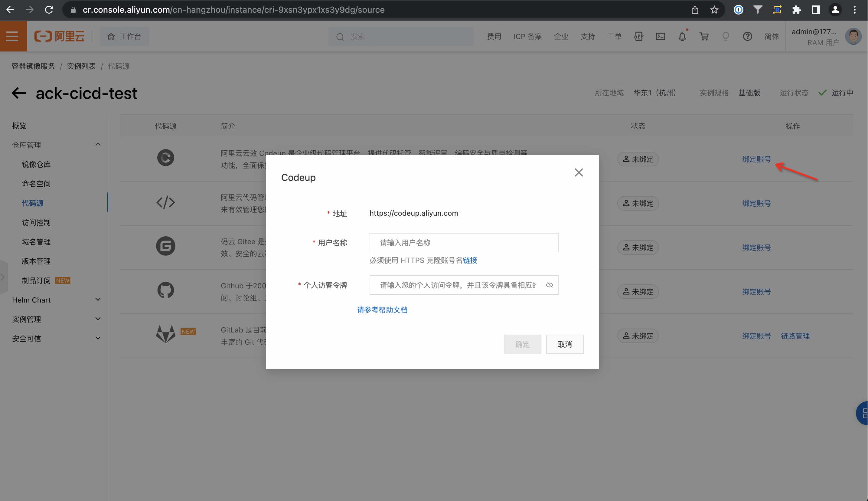Collapse the 仓库管理 section
The image size is (868, 501).
[x=98, y=145]
